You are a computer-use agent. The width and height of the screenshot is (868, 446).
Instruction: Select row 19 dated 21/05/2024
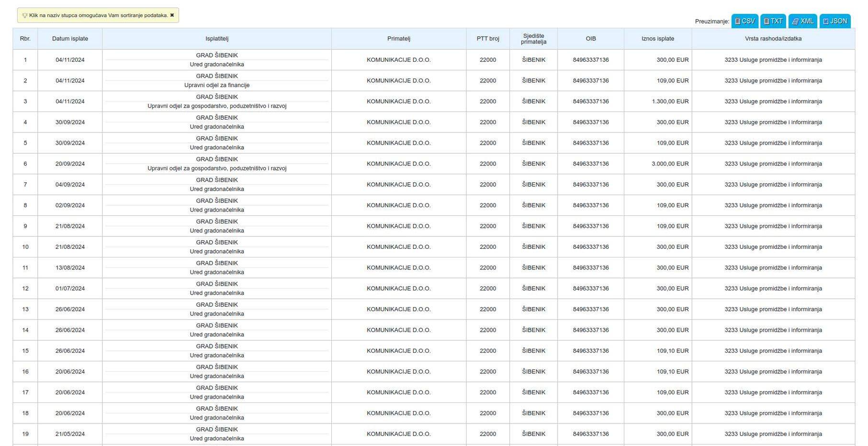tap(70, 434)
